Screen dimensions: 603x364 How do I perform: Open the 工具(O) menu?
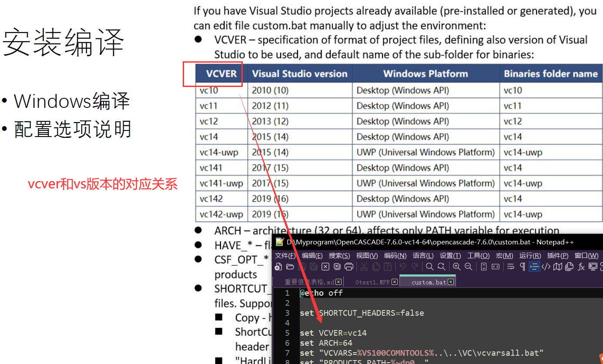[x=478, y=256]
